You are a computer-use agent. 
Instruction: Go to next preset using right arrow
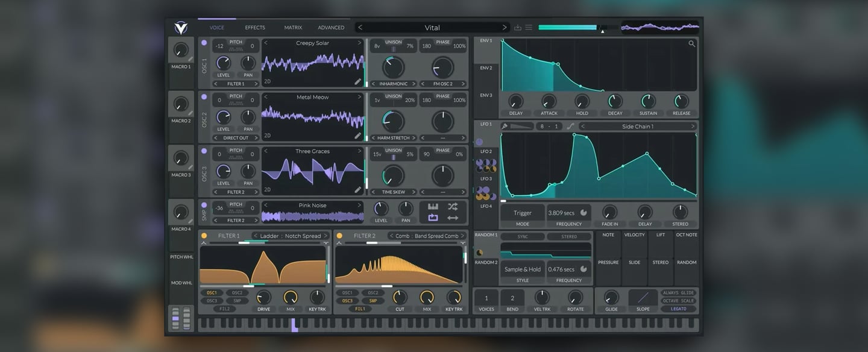point(505,28)
